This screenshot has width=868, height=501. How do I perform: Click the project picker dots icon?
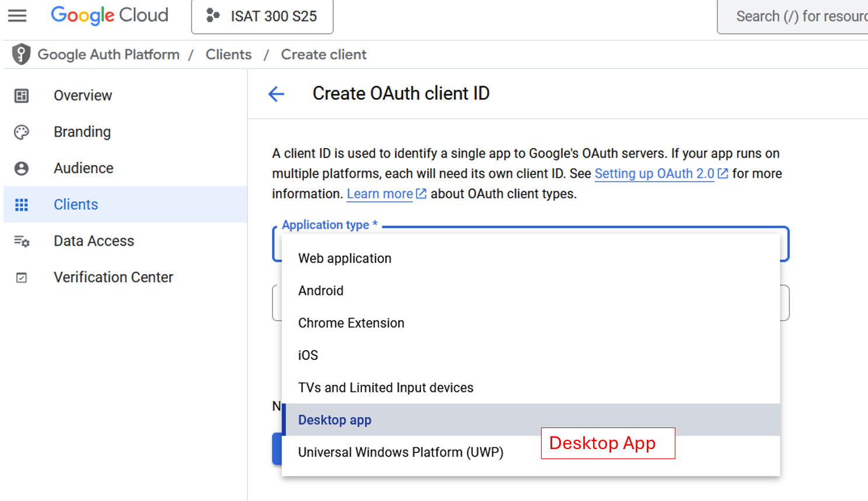(x=213, y=16)
